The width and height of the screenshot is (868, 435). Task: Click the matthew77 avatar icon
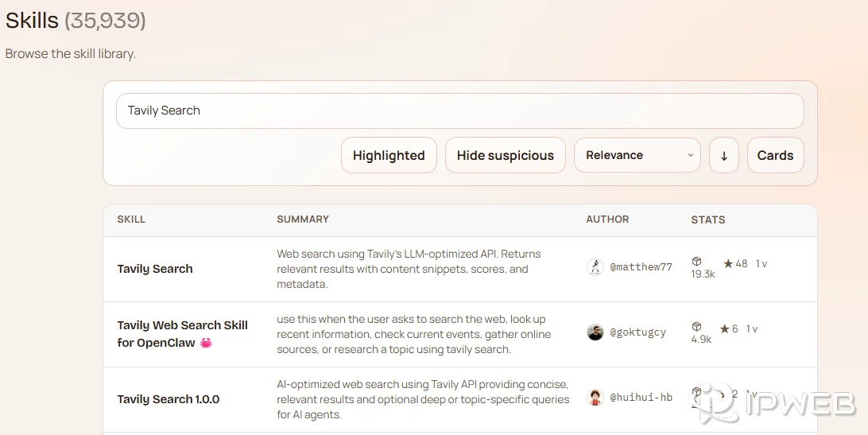pos(595,267)
